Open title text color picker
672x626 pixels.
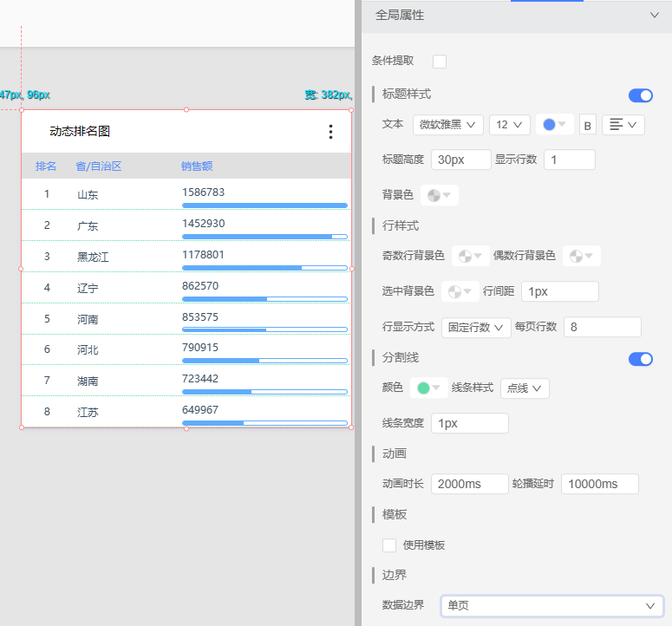(554, 125)
